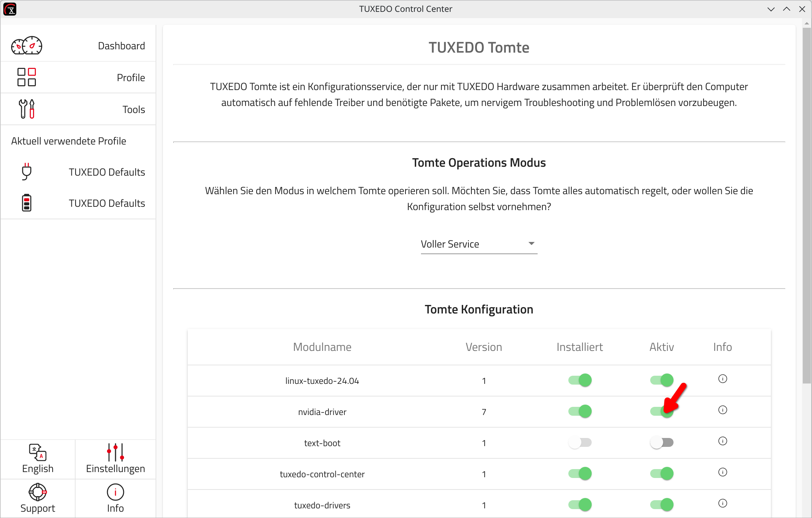Click the Tools wrench icon

click(27, 109)
